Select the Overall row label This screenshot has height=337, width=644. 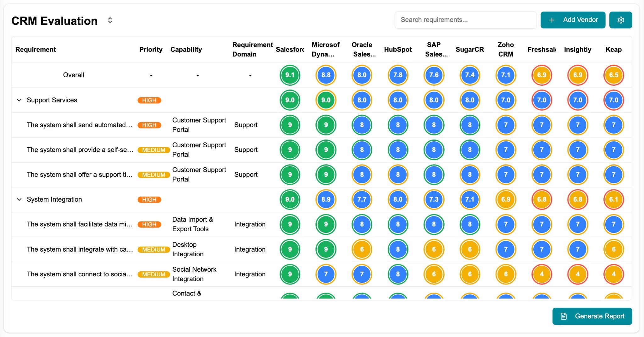pyautogui.click(x=74, y=75)
